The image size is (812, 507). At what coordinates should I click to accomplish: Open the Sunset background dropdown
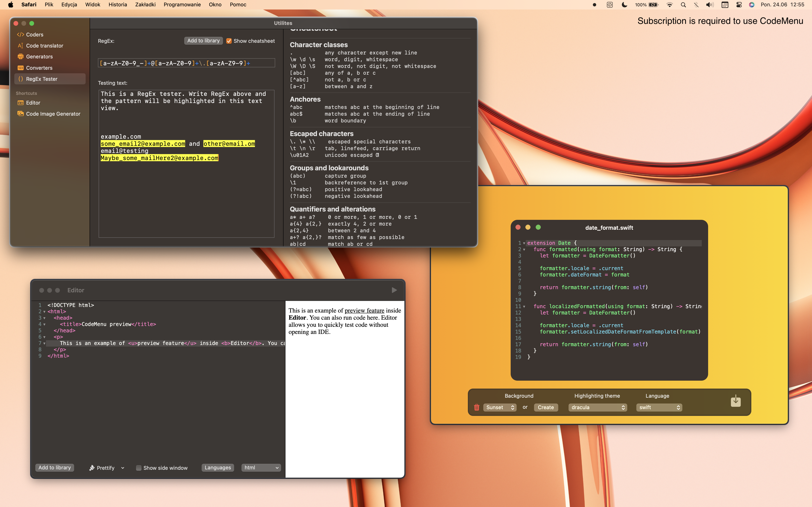(500, 407)
